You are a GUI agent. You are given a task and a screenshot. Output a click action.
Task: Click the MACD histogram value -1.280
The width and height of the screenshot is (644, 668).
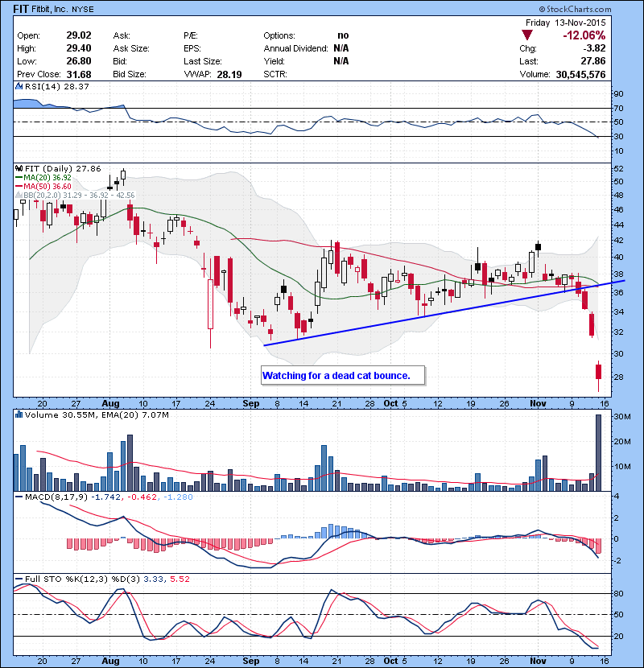click(178, 497)
